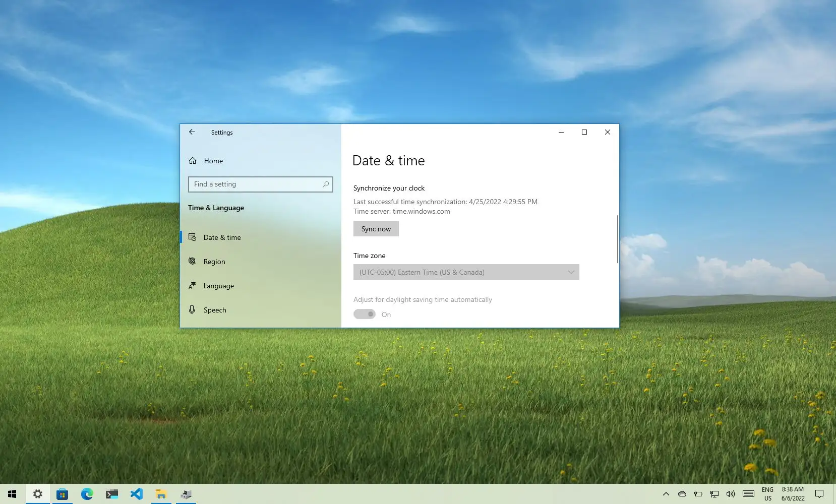Open the Start menu

tap(12, 494)
